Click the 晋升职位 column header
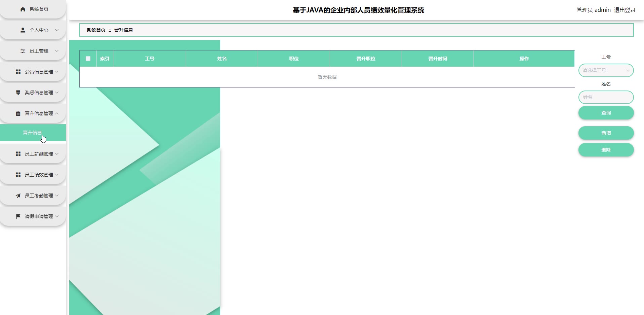644x315 pixels. point(366,59)
